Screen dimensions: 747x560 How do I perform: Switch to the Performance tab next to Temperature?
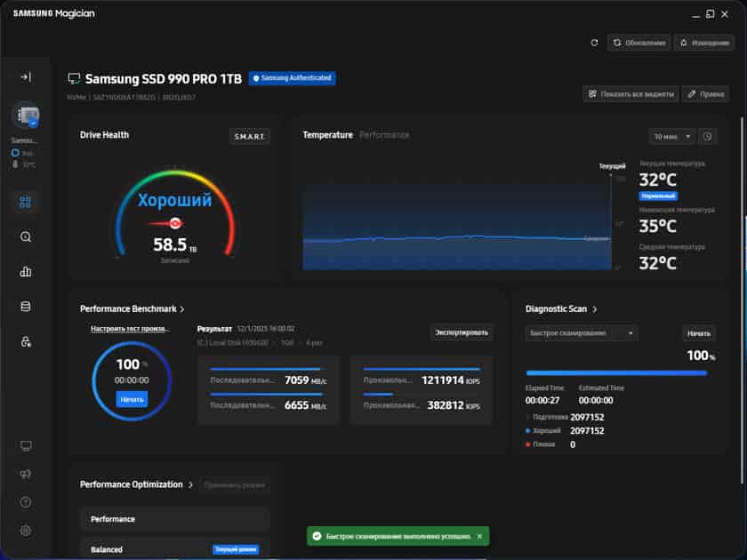[384, 135]
